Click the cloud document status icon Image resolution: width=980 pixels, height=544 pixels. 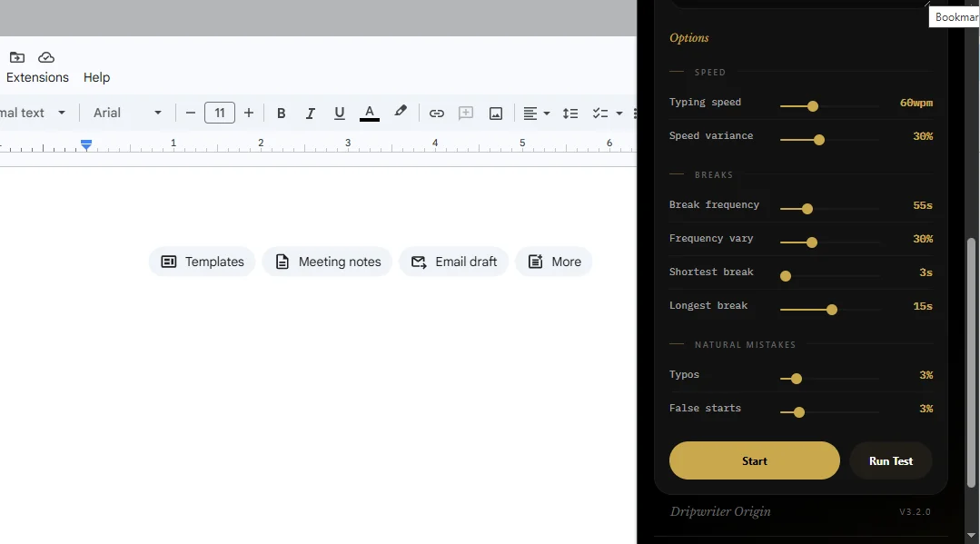point(46,57)
